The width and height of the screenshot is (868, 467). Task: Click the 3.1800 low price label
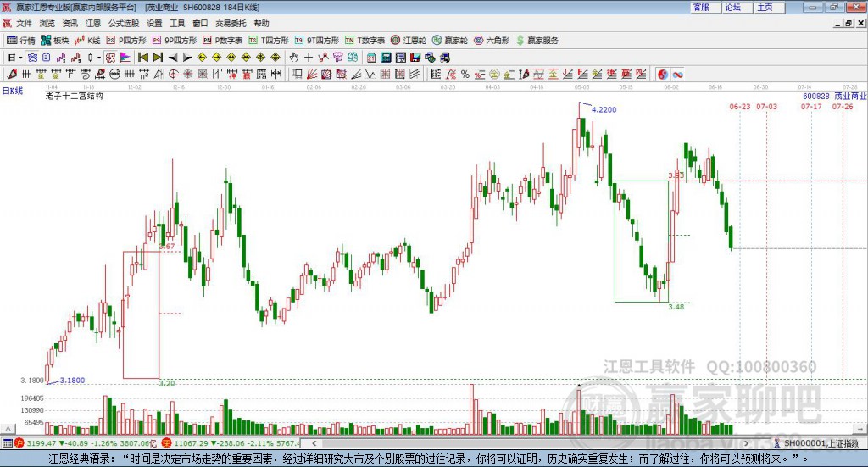pyautogui.click(x=73, y=381)
